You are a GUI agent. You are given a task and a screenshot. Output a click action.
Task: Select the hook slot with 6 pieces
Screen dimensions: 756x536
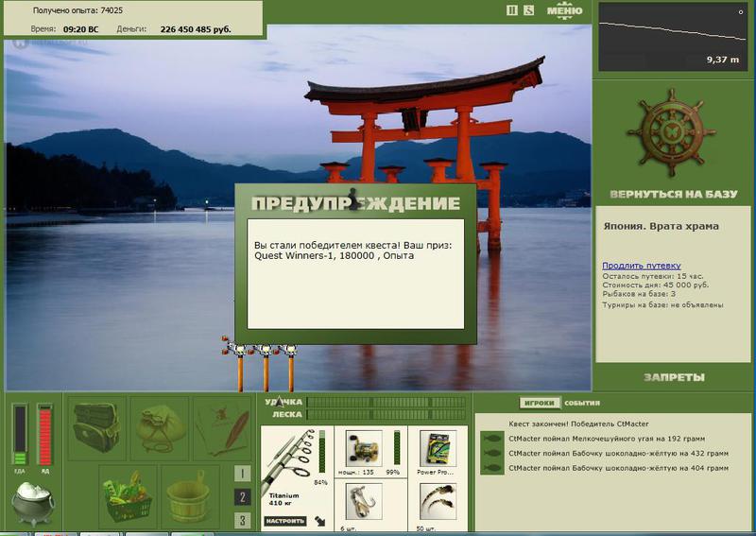(364, 503)
